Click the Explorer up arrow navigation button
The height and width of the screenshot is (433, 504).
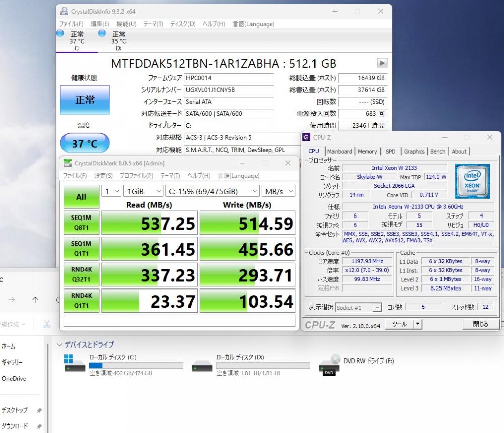pos(35,300)
